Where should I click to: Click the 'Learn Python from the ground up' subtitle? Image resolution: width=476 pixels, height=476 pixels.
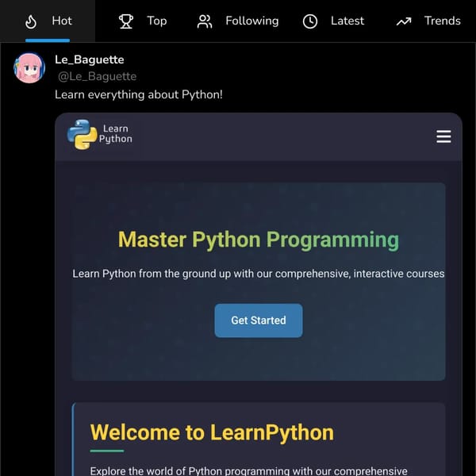(259, 274)
